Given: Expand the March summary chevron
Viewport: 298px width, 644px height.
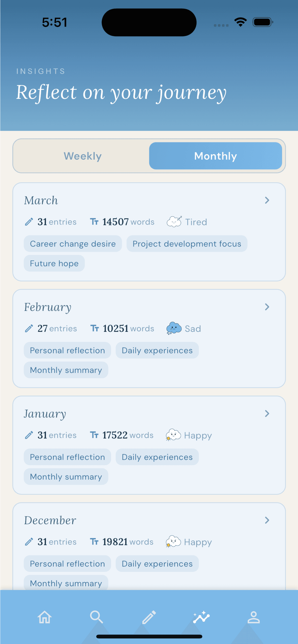Looking at the screenshot, I should point(267,200).
